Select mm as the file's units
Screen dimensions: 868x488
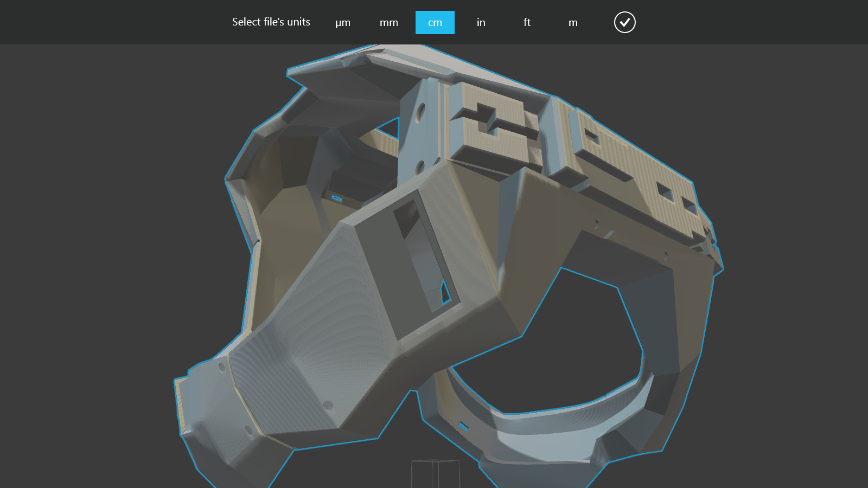click(389, 22)
